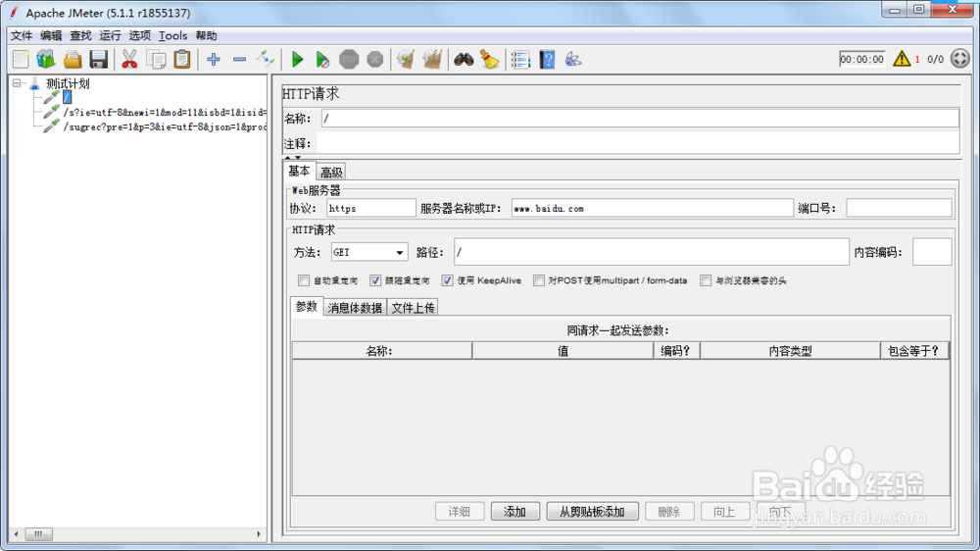
Task: Click the Open file folder icon
Action: (73, 60)
